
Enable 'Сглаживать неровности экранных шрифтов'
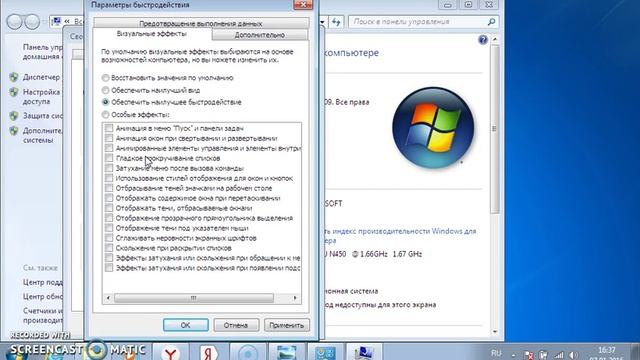pyautogui.click(x=109, y=238)
